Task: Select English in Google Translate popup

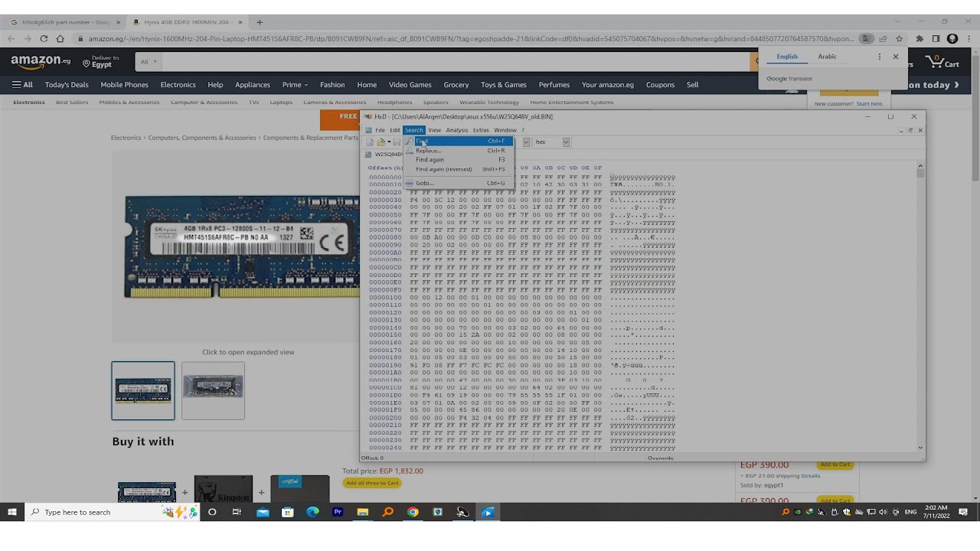Action: (787, 57)
